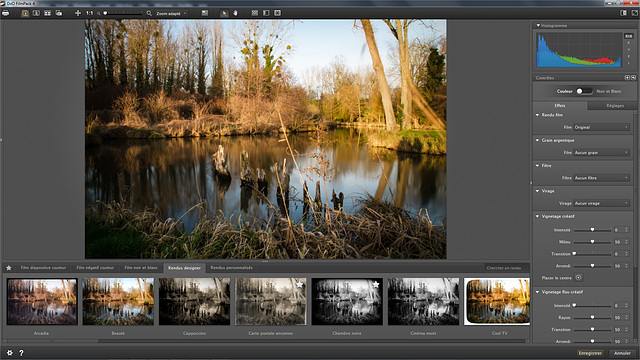640x360 pixels.
Task: Click the Annuler button
Action: (x=622, y=353)
